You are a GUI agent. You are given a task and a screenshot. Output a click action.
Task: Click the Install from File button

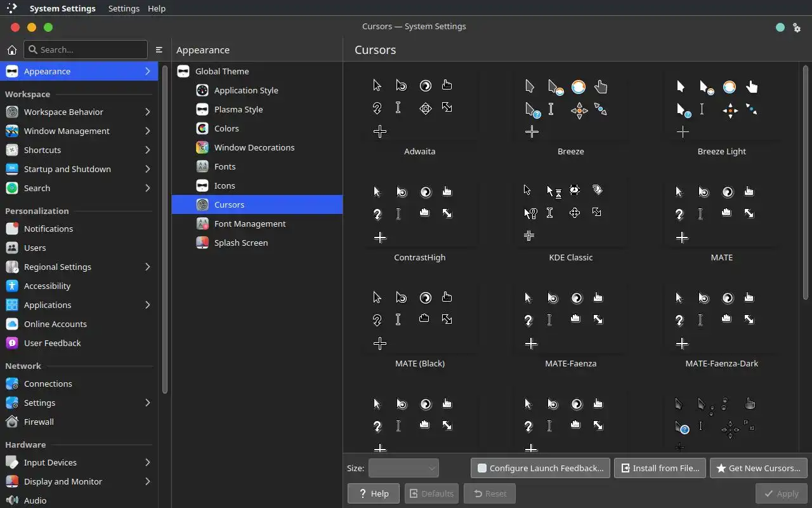[x=660, y=468]
